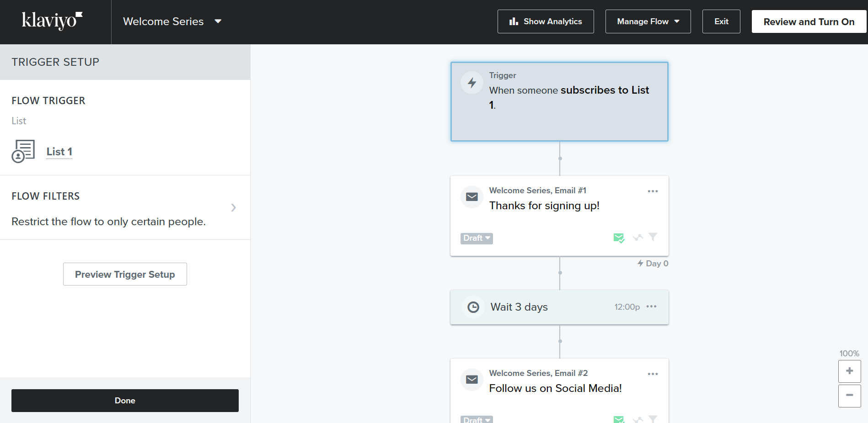Click the Show Analytics button
Viewport: 868px width, 423px height.
pyautogui.click(x=546, y=21)
